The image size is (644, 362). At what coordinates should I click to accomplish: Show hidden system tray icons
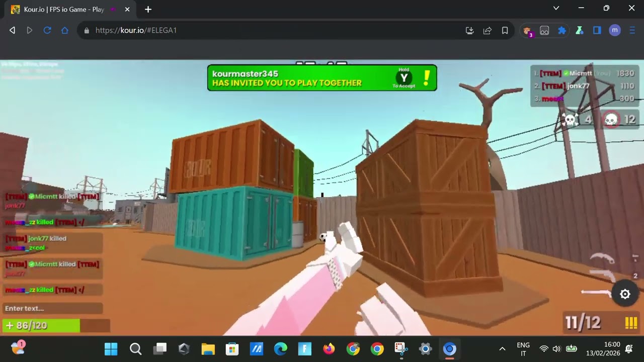502,349
